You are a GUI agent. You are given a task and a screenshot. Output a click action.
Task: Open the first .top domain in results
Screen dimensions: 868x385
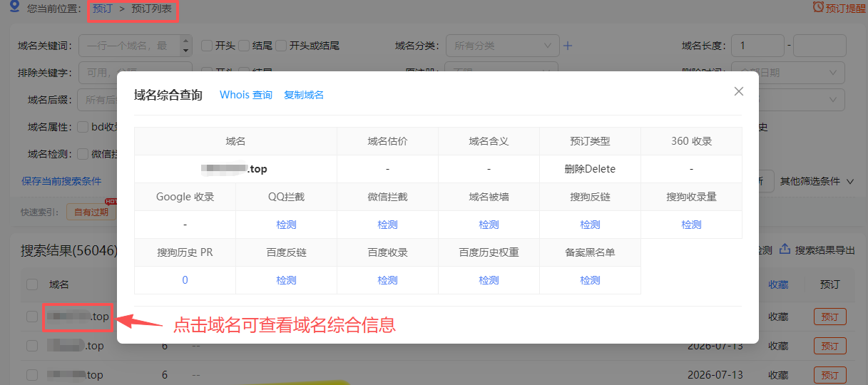click(x=78, y=317)
